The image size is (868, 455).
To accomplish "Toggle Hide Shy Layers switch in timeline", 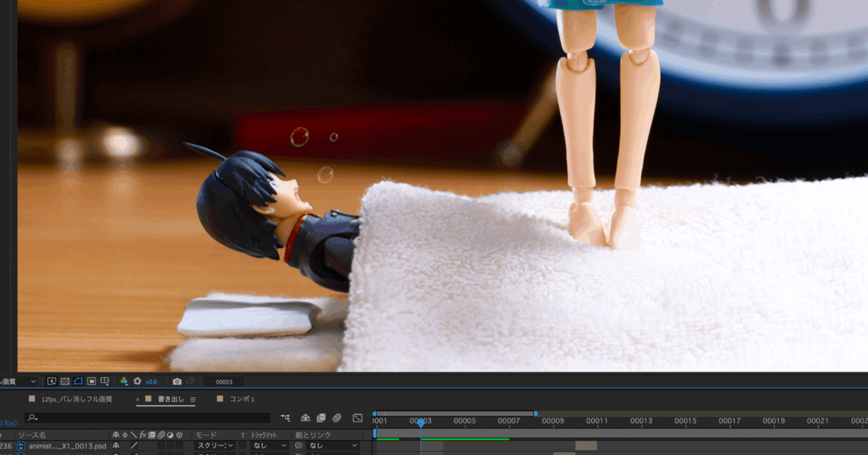I will click(x=306, y=418).
